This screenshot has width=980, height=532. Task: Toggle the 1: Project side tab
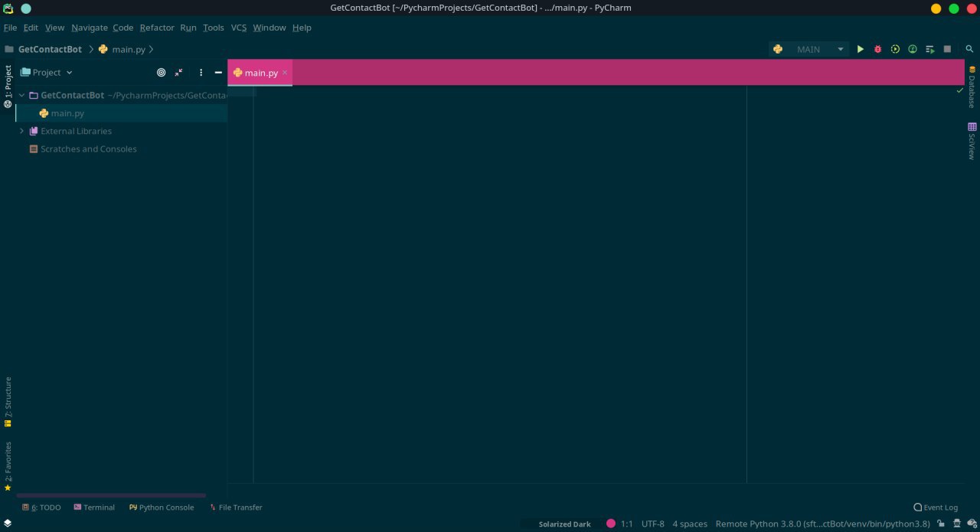[8, 86]
